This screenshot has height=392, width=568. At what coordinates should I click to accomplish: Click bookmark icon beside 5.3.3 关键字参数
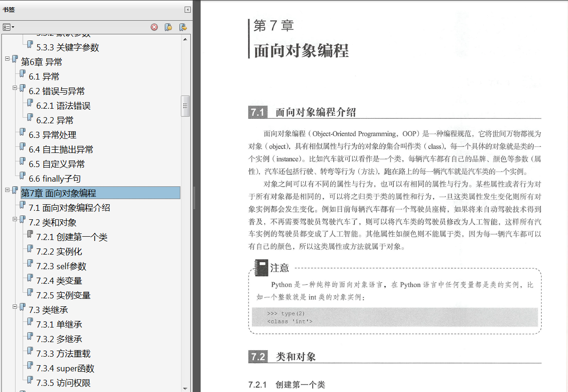30,45
